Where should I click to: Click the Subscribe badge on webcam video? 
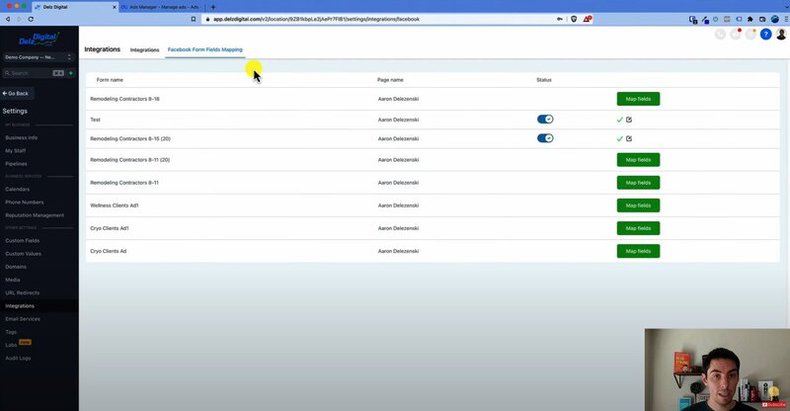(x=774, y=404)
